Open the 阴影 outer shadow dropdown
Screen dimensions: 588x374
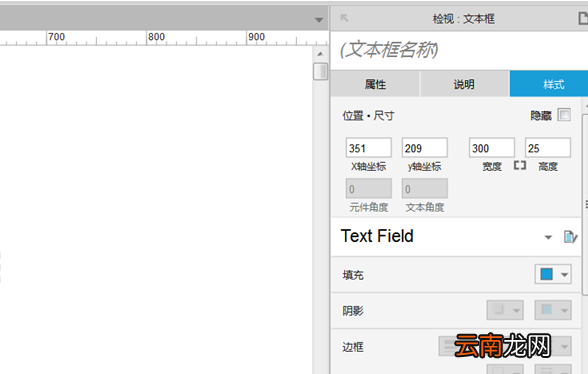[x=505, y=310]
